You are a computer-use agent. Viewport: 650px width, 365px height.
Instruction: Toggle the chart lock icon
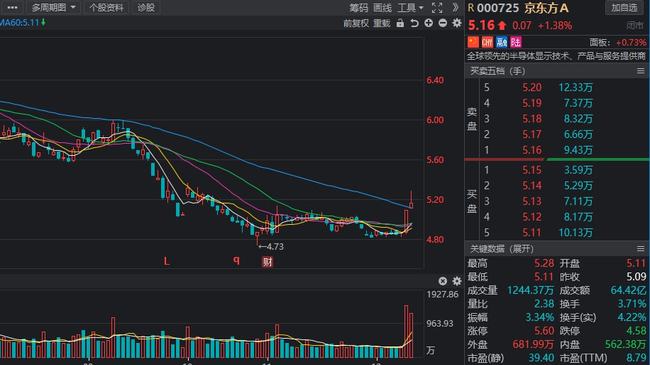400,23
